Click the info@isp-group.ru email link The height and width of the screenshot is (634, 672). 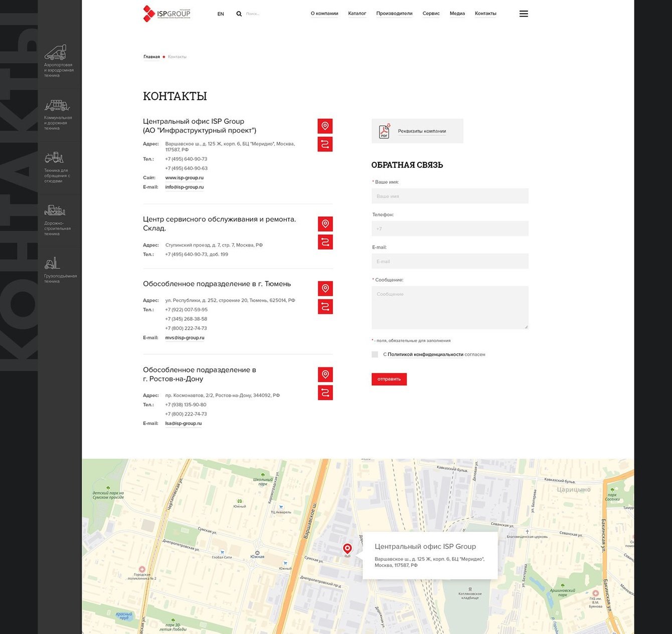tap(185, 187)
